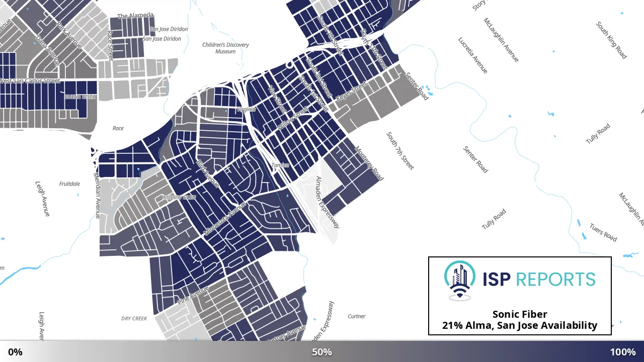The image size is (644, 362).
Task: Click the Minnesota Avenue street label
Action: [225, 219]
